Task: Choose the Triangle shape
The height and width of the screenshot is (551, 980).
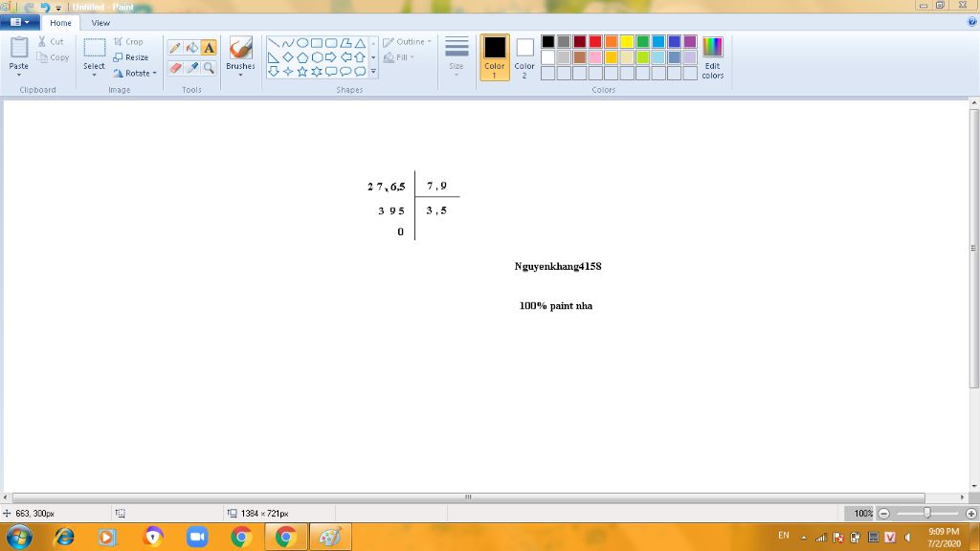Action: [x=360, y=43]
